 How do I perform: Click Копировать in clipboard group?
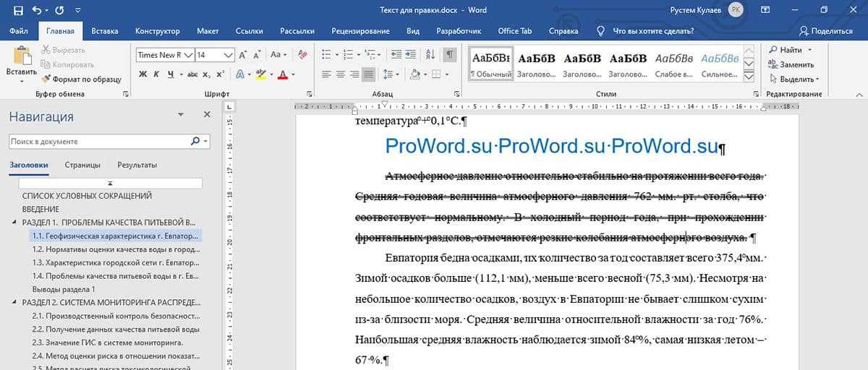click(x=67, y=64)
